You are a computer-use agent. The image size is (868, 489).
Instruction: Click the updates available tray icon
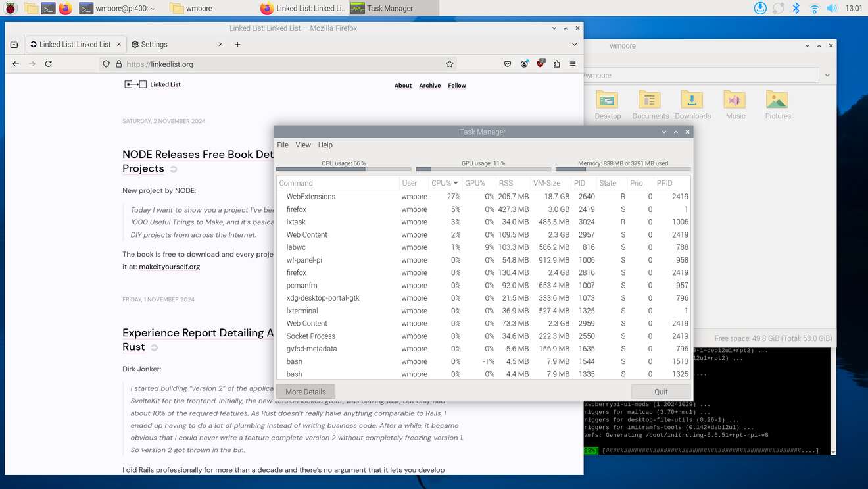760,9
